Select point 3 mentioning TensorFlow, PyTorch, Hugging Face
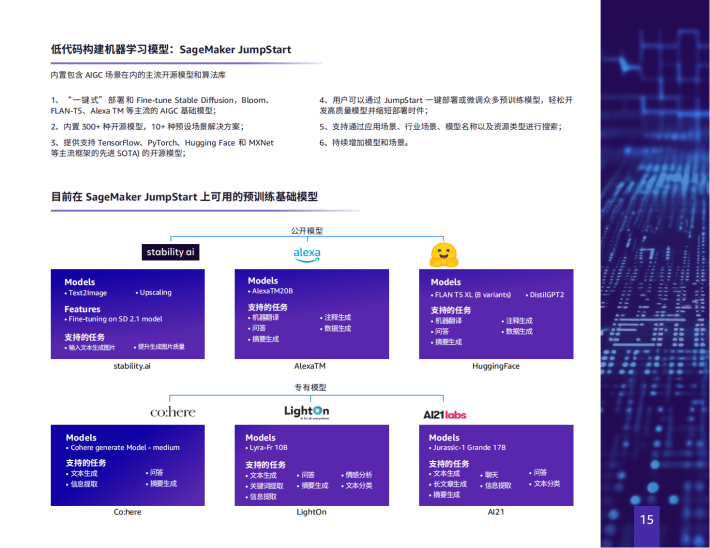Image resolution: width=710 pixels, height=548 pixels. click(162, 148)
